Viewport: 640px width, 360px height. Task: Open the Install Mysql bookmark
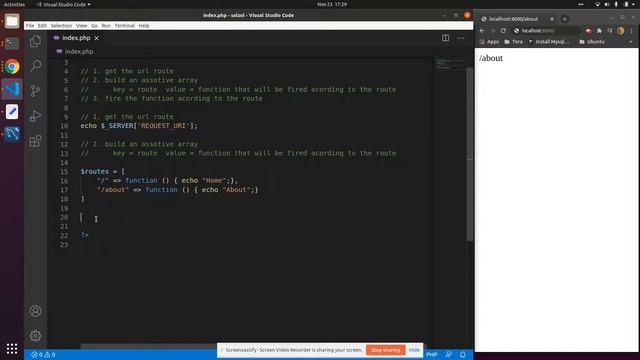[549, 42]
